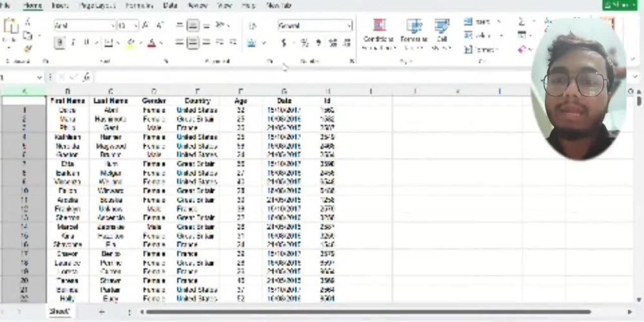Expand the Font dialog launcher
Viewport: 644px width, 322px height.
[x=166, y=61]
